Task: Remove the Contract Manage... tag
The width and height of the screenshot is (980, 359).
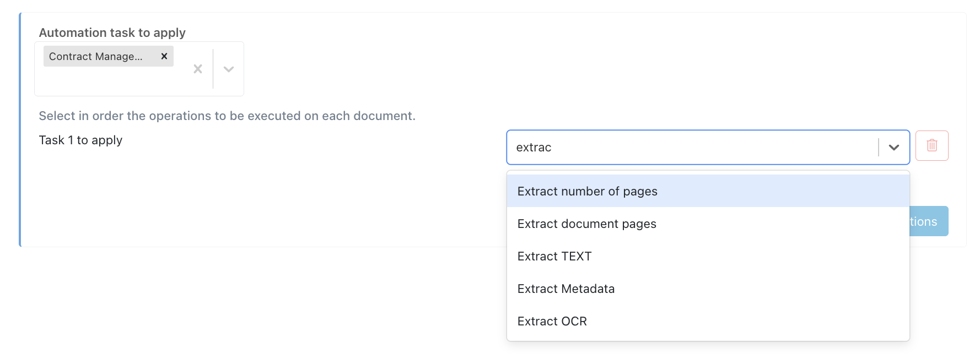Action: (164, 56)
